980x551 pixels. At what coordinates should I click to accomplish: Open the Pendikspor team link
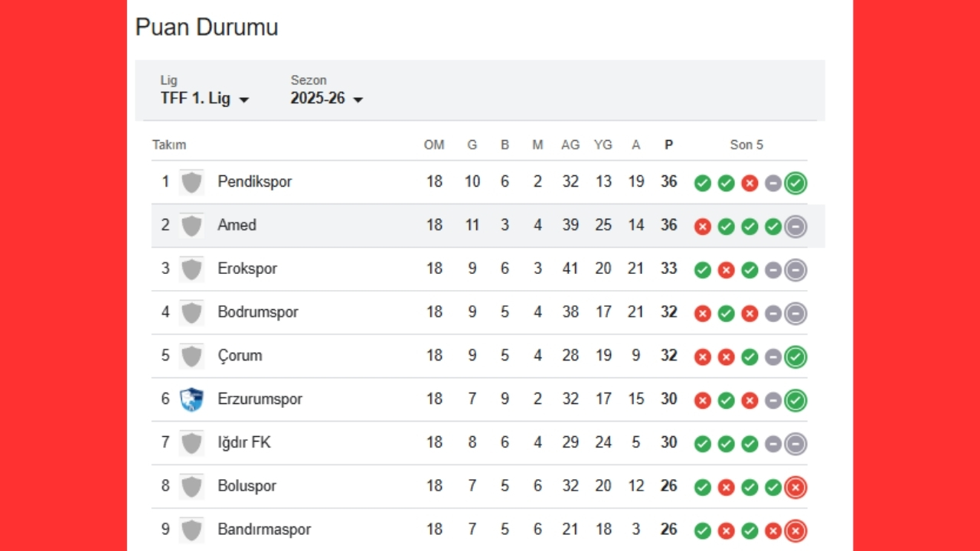click(x=254, y=182)
